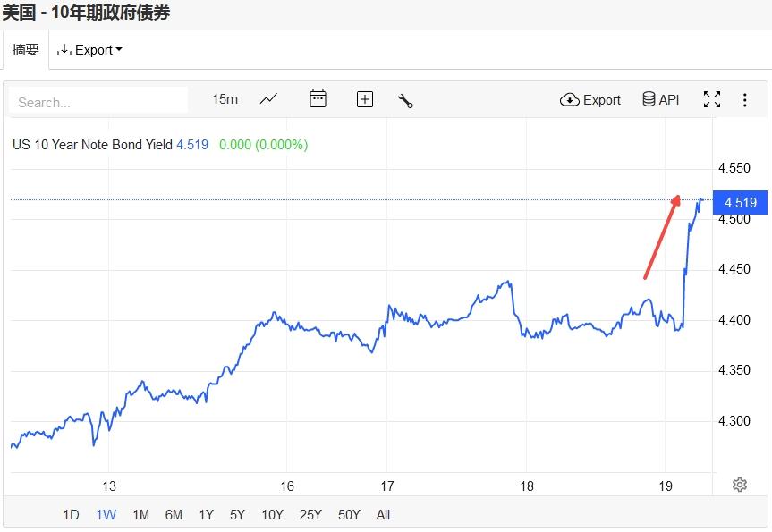Open the chart settings gear
Screen dimensions: 772x532
740,485
